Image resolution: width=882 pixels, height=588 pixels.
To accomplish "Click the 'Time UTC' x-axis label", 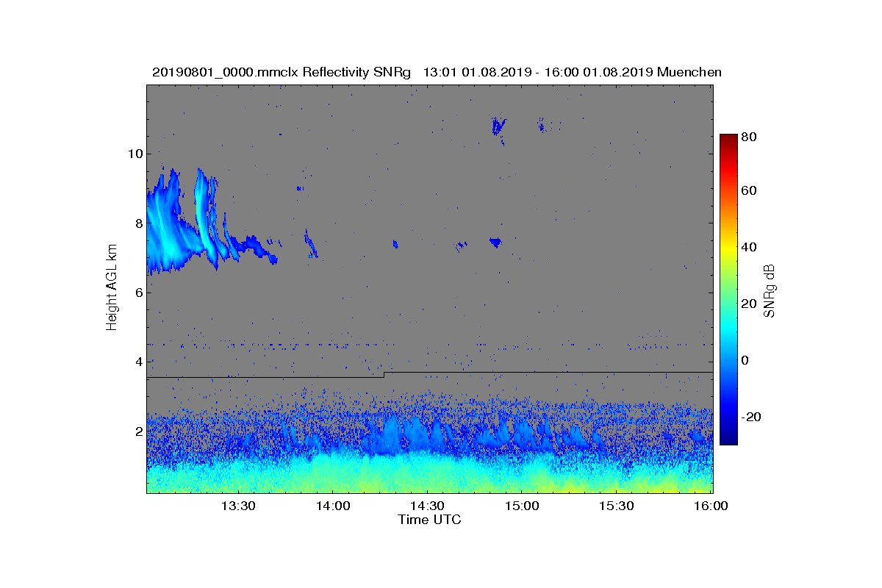I will 430,520.
